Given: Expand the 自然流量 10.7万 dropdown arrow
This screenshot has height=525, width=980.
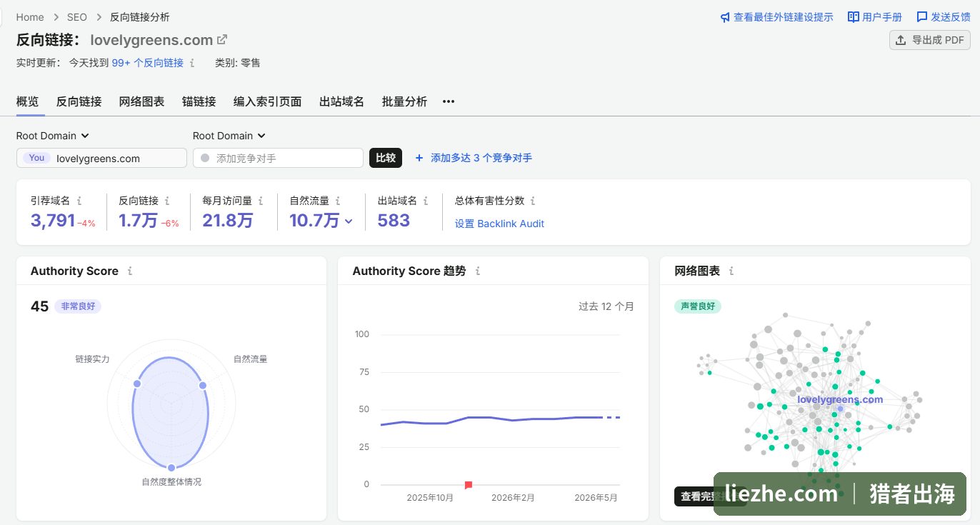Looking at the screenshot, I should [349, 221].
